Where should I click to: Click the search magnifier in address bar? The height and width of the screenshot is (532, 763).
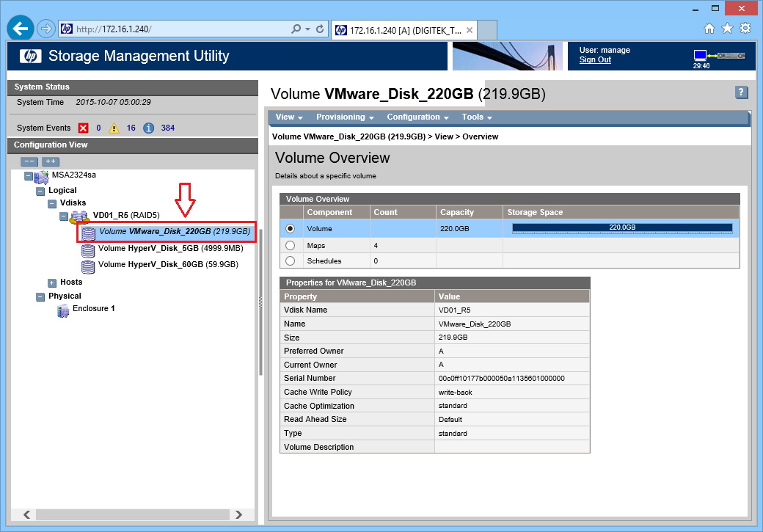tap(296, 29)
